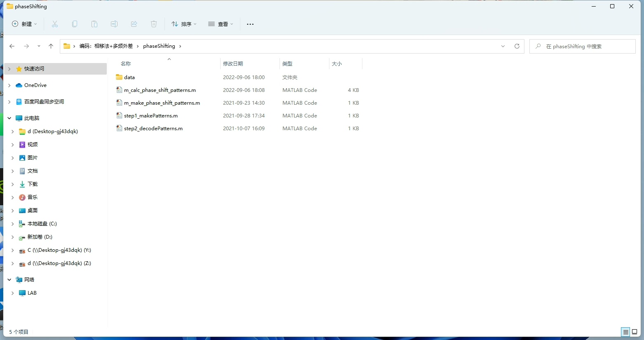Viewport: 644px width, 340px height.
Task: Click date 2022-09-06 18:08 cell
Action: [244, 90]
